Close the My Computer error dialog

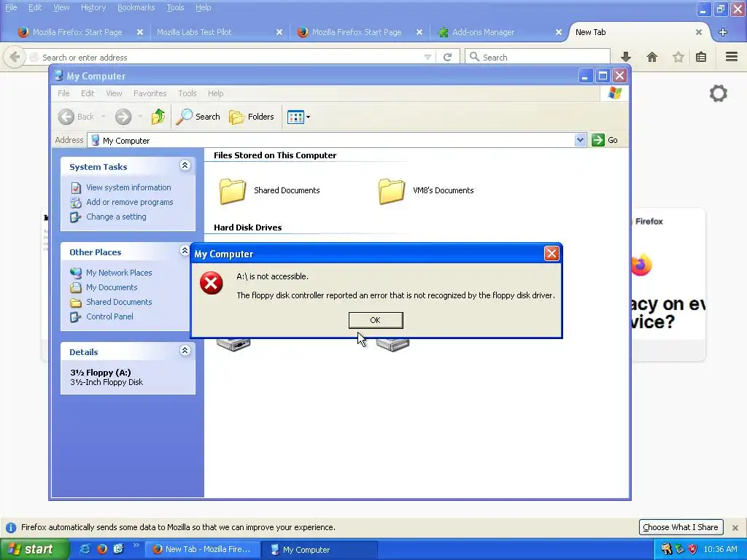[551, 253]
